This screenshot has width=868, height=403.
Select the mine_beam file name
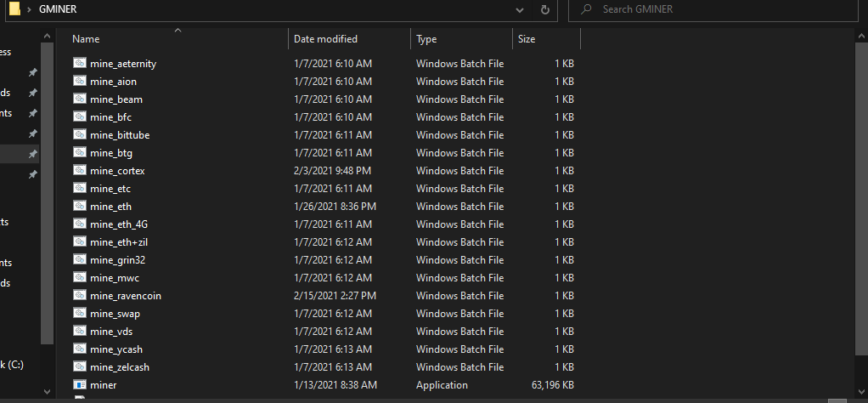[116, 99]
